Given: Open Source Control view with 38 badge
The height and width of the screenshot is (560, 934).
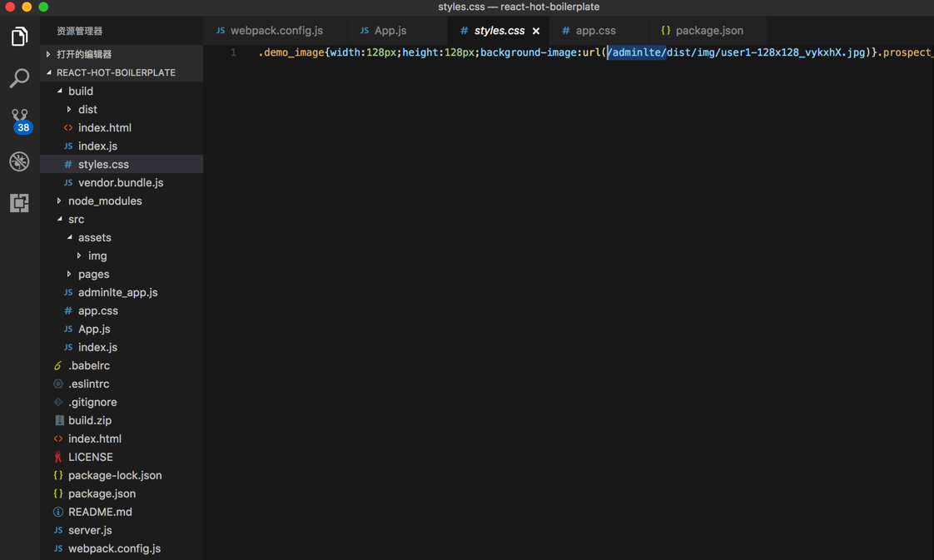Looking at the screenshot, I should pyautogui.click(x=20, y=121).
